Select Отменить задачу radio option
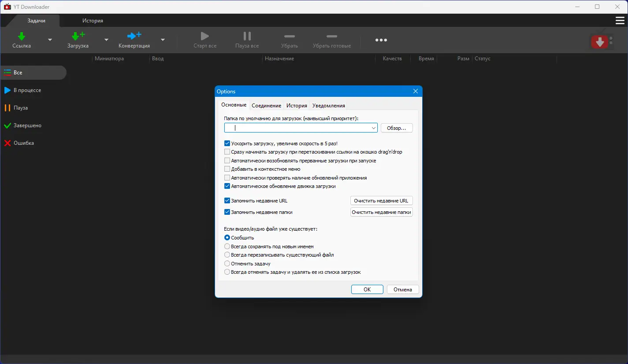 click(227, 264)
